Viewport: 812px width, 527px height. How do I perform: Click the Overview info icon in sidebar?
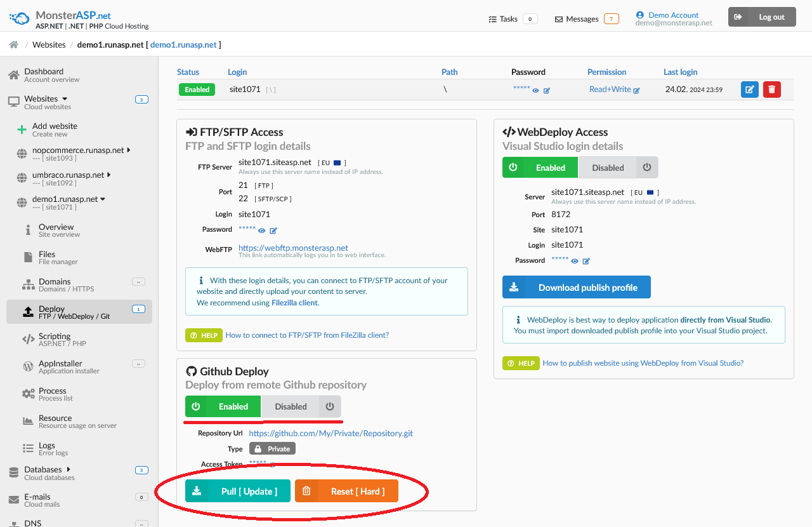(28, 230)
